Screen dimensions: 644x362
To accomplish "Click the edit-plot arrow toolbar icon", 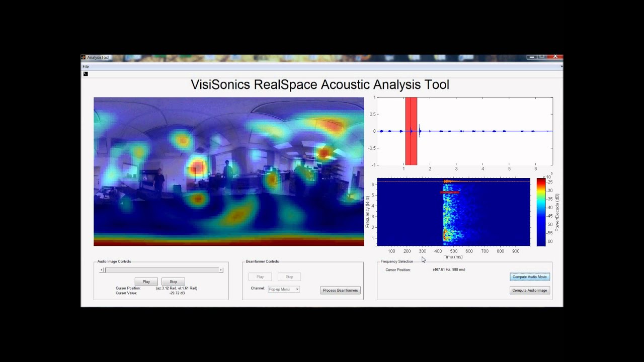I will 86,74.
